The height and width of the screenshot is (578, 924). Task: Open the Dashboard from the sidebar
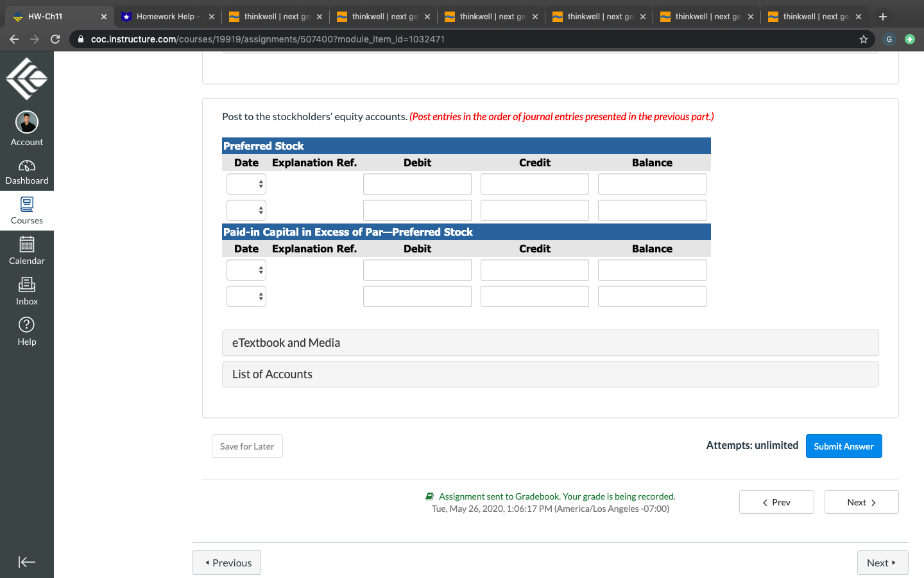(x=26, y=172)
